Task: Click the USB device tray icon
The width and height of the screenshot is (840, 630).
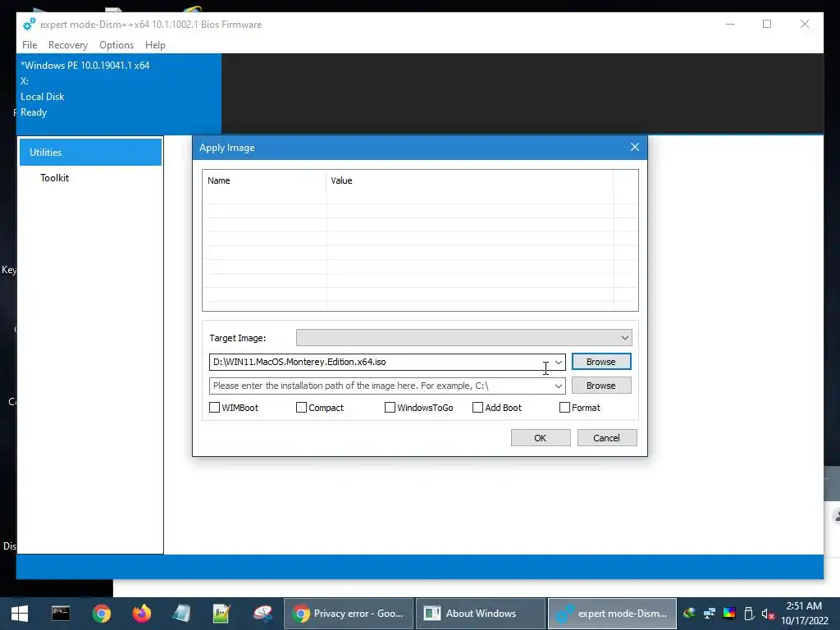Action: pos(749,614)
